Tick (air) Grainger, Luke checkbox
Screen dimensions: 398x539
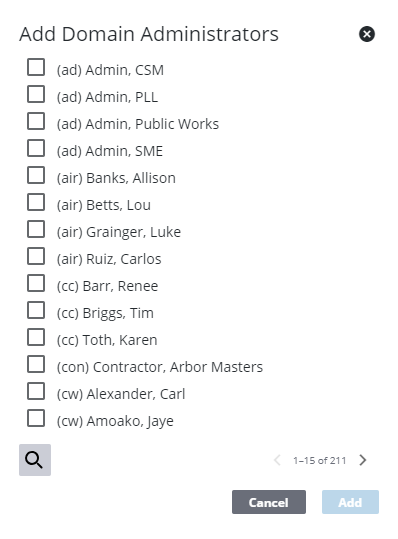(x=36, y=229)
